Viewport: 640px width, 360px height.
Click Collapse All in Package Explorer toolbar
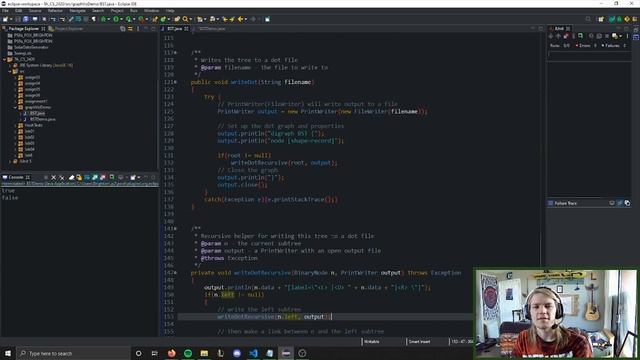coord(122,29)
